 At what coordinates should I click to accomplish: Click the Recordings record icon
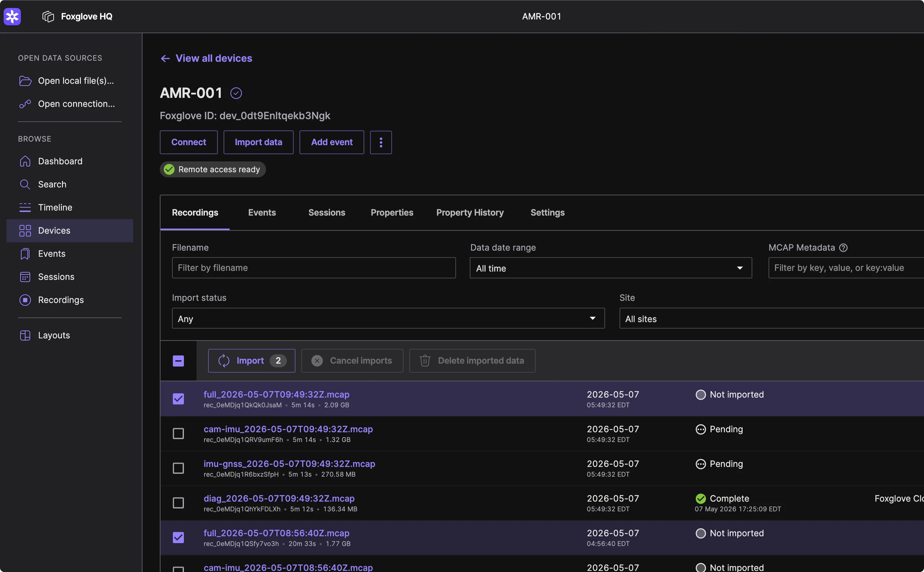click(25, 300)
